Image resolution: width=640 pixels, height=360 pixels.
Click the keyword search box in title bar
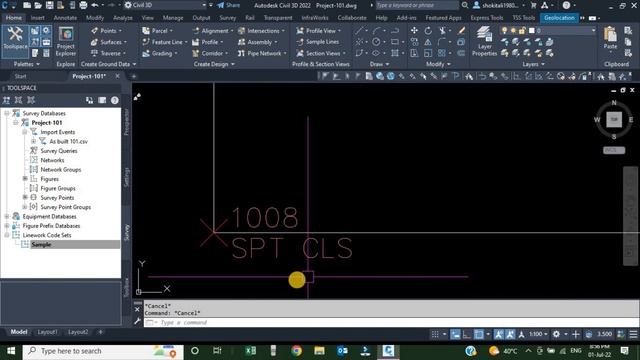(x=417, y=5)
